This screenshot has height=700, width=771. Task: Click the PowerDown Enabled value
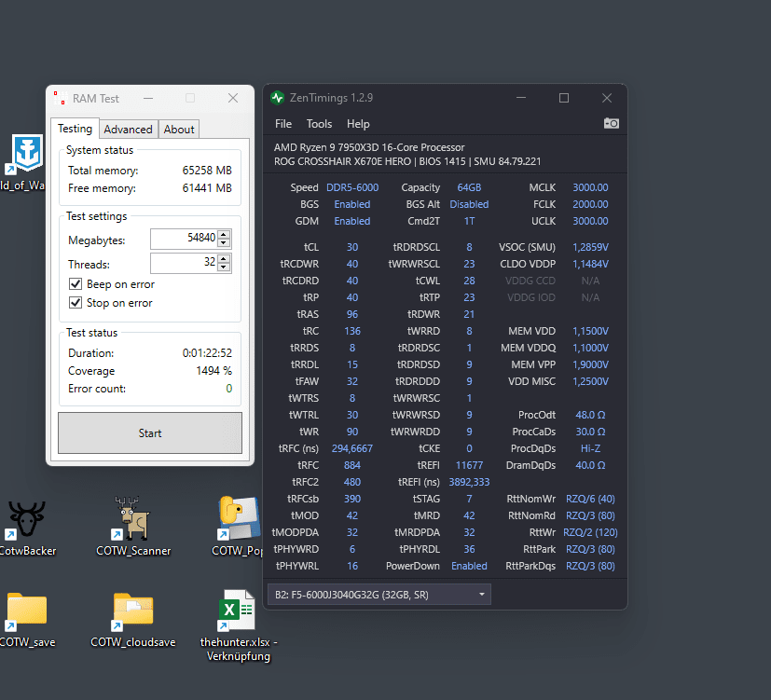pos(470,567)
